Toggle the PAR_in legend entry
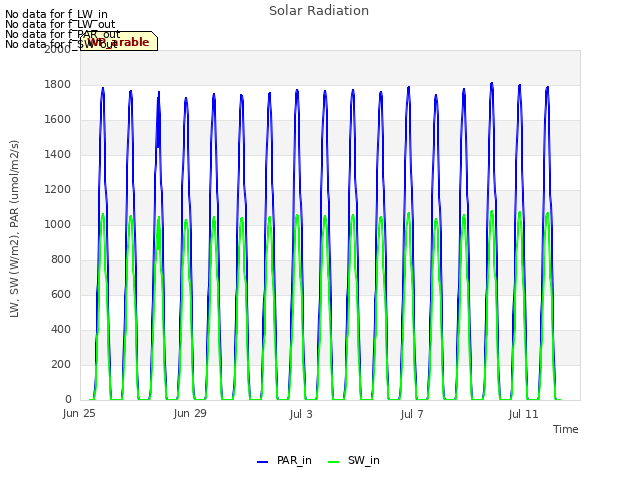The image size is (640, 480). click(284, 460)
